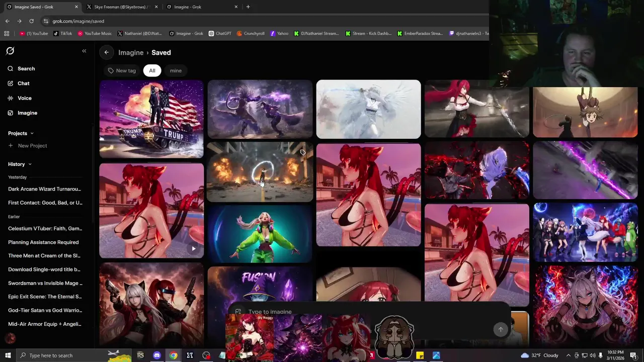Open the (1) YouTube bookmark
The height and width of the screenshot is (362, 644).
point(34,34)
